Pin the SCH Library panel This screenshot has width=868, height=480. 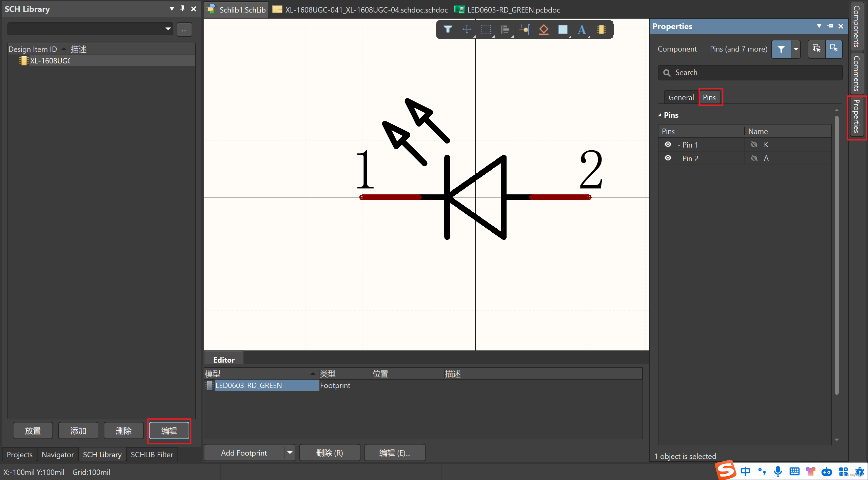(182, 8)
